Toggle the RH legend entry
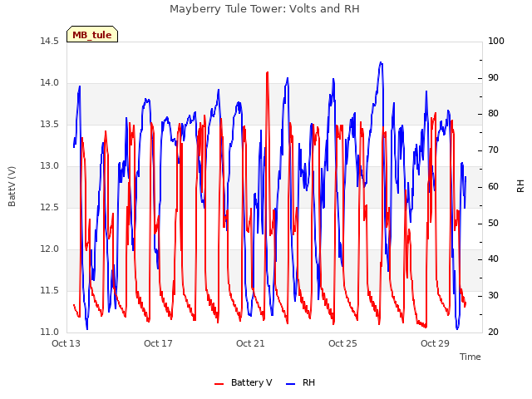Viewport: 532px width, 399px height. pyautogui.click(x=301, y=382)
